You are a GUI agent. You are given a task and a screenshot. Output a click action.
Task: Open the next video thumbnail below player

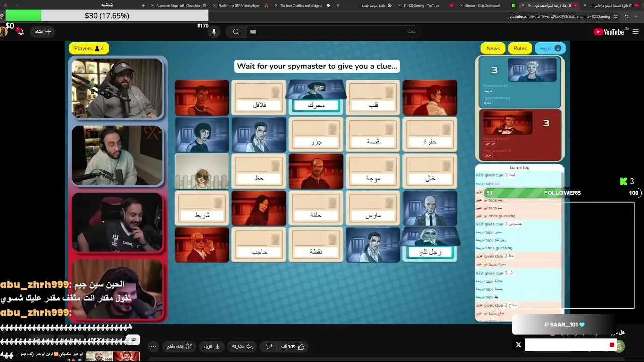coord(112,356)
